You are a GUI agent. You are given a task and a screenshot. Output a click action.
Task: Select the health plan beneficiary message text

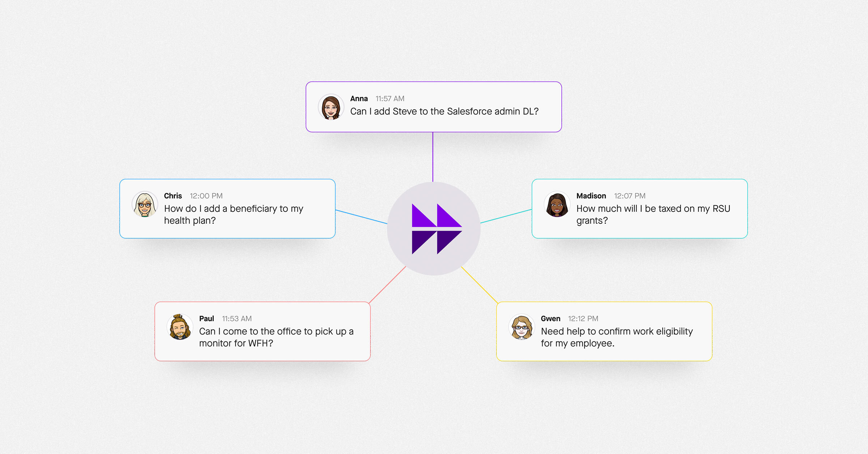(233, 214)
